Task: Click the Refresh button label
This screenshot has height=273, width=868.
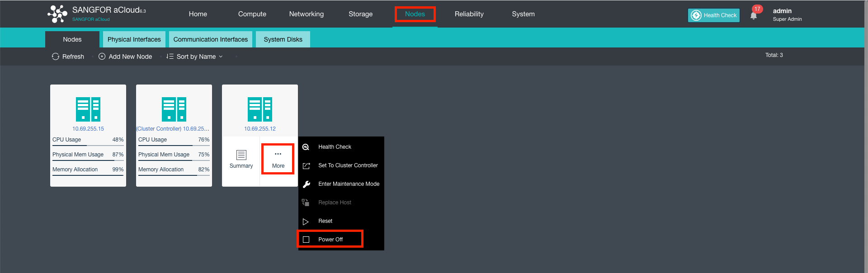Action: pyautogui.click(x=73, y=56)
